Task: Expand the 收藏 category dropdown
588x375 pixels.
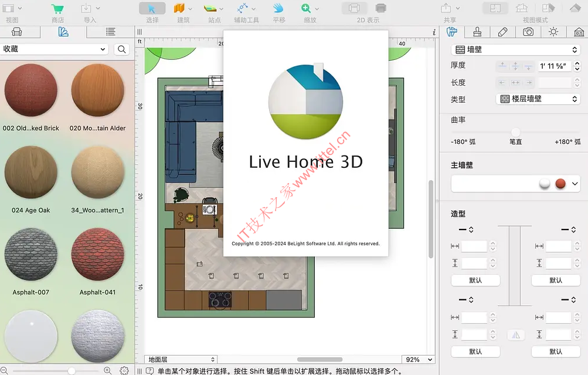Action: point(55,49)
